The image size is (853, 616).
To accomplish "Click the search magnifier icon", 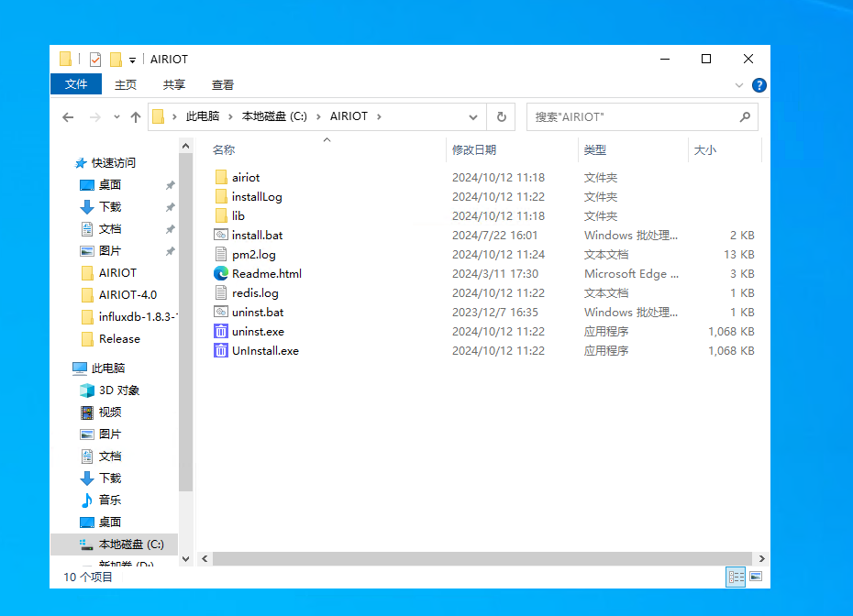I will pyautogui.click(x=745, y=117).
